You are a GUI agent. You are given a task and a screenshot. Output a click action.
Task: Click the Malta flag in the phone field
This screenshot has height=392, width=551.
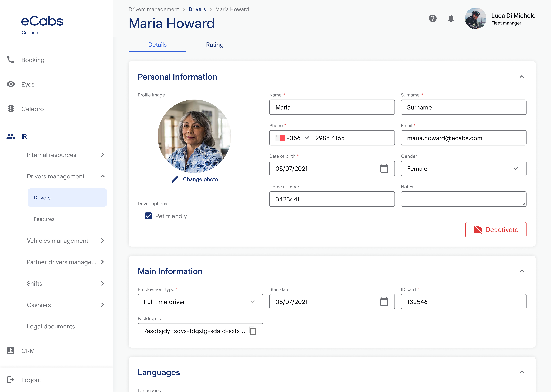click(x=280, y=138)
